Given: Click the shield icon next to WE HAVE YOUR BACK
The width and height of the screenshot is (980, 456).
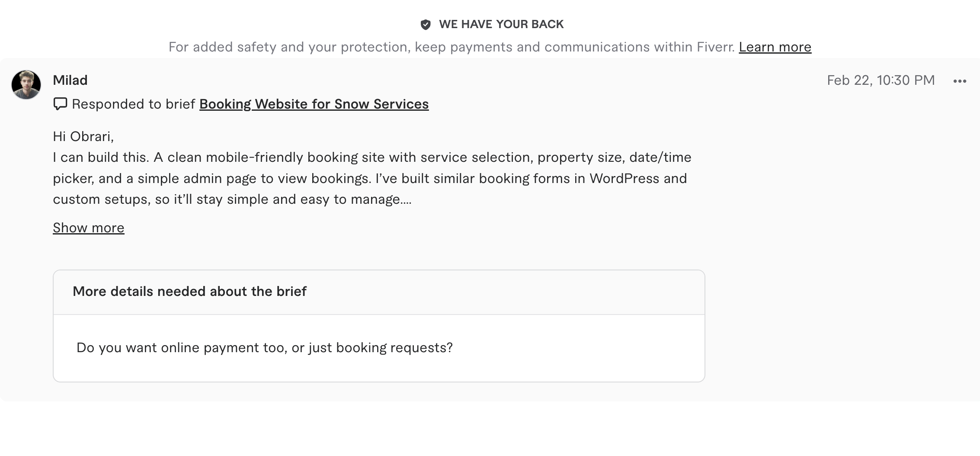Looking at the screenshot, I should click(x=426, y=24).
